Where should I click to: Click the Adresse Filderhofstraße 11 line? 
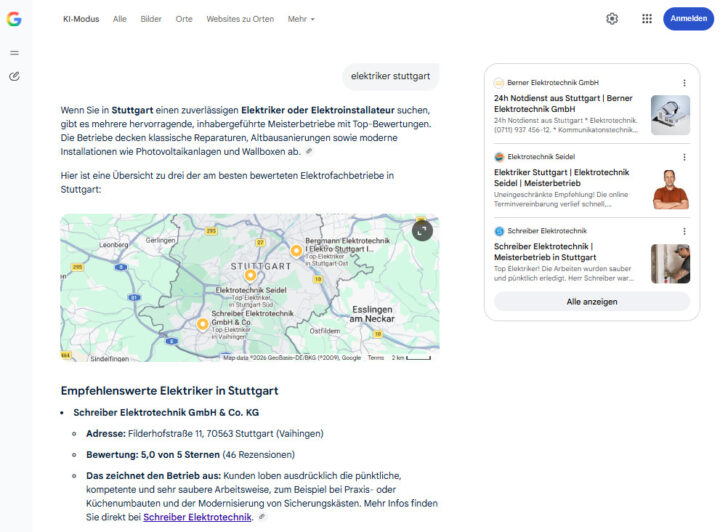205,433
